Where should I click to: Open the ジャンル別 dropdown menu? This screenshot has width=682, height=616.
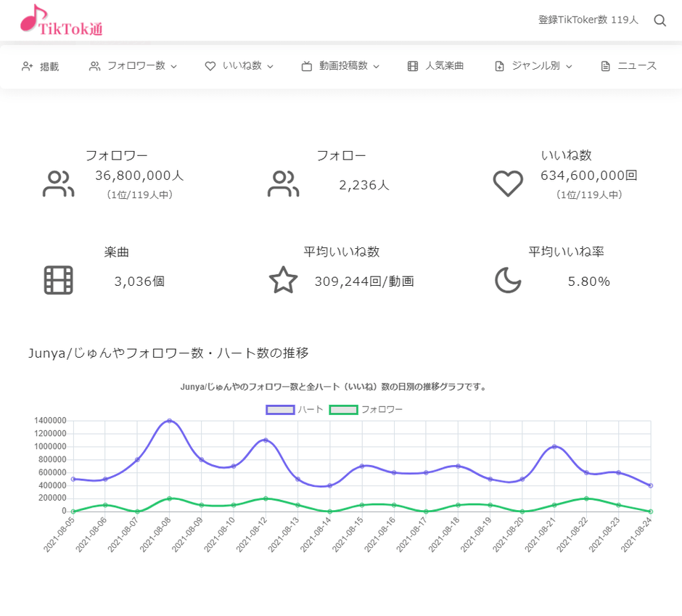coord(533,66)
